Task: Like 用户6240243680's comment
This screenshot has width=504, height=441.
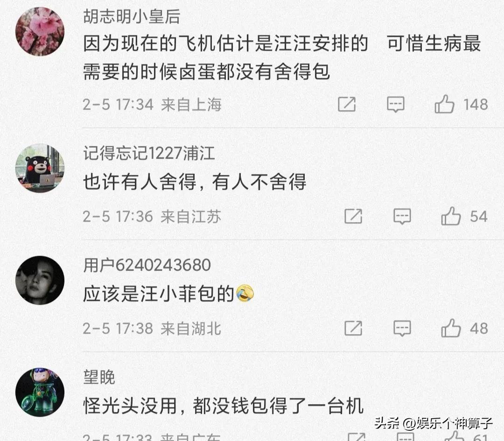Action: pyautogui.click(x=451, y=328)
